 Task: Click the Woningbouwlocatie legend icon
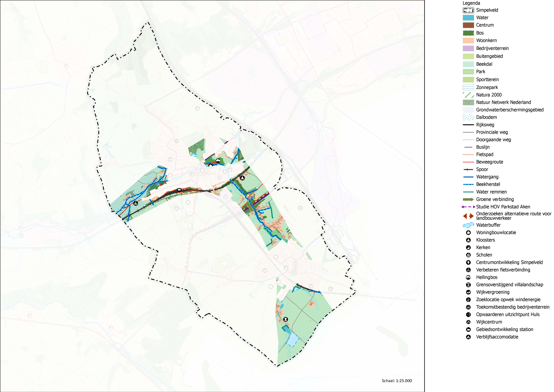click(468, 233)
